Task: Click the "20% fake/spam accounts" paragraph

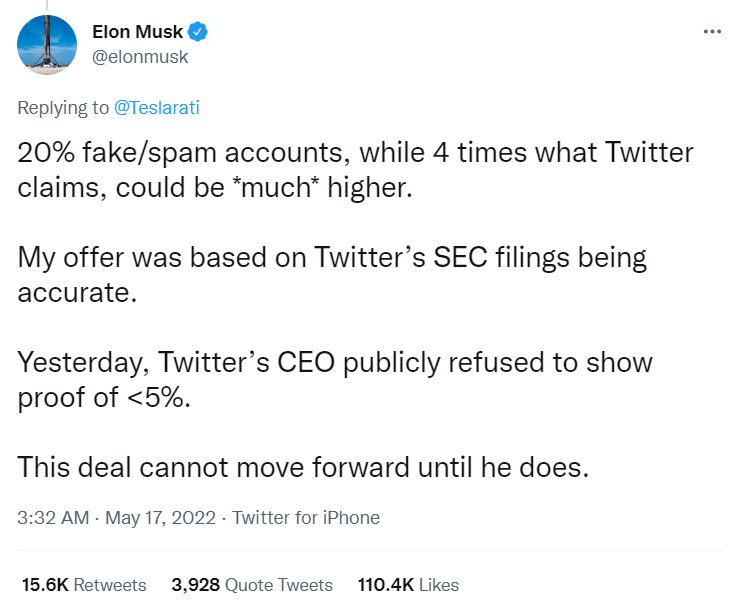Action: [x=355, y=171]
